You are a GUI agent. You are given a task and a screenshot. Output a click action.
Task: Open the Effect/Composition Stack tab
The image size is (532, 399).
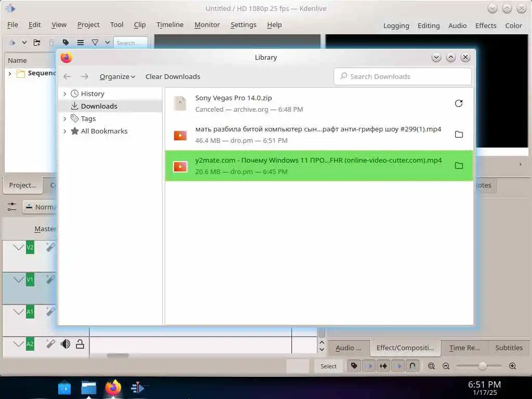click(405, 348)
